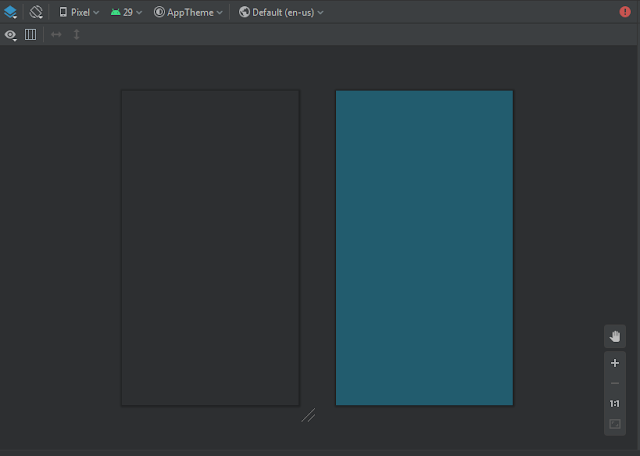Open the AppTheme theme dropdown
The height and width of the screenshot is (456, 640).
188,13
